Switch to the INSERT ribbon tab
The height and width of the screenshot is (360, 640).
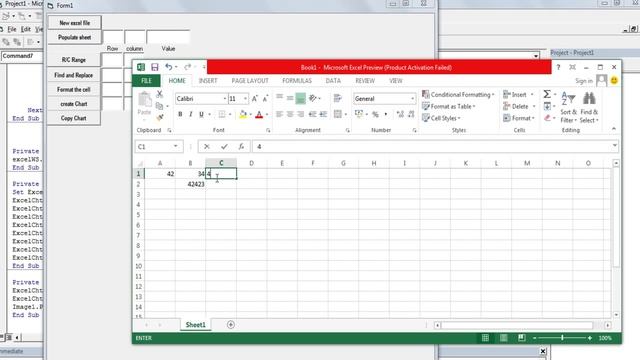[208, 81]
